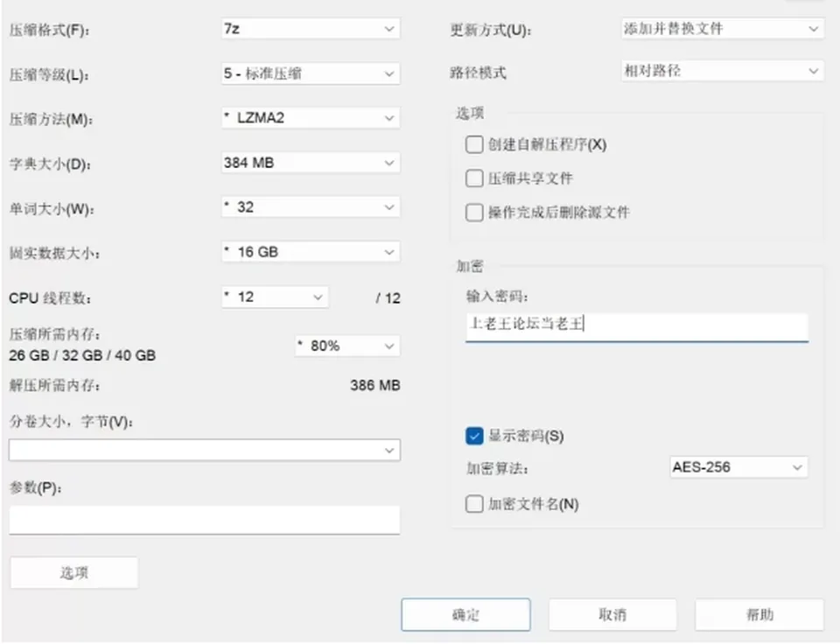The image size is (840, 644).
Task: Click the 确定 OK button
Action: [465, 614]
